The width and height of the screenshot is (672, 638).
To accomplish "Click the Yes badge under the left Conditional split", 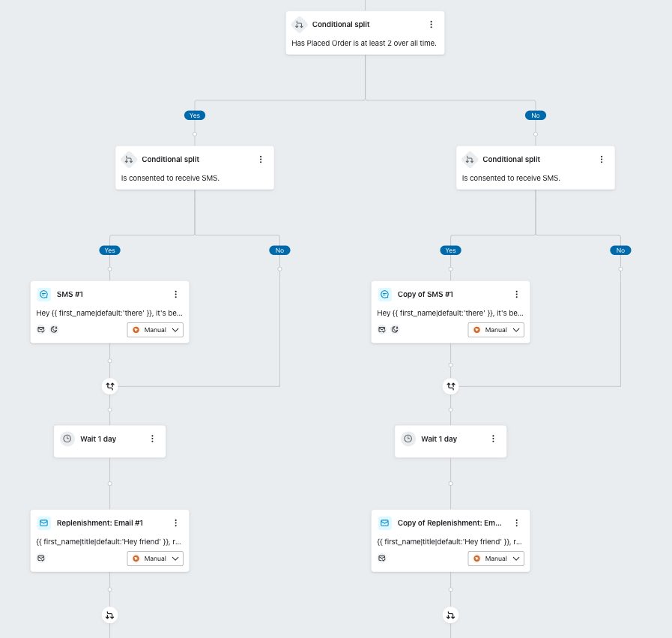I will point(109,250).
